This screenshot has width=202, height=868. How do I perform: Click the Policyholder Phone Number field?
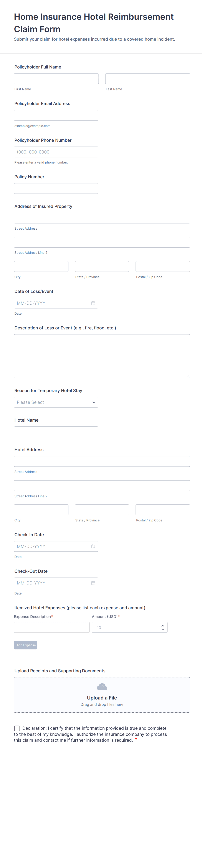pos(56,152)
